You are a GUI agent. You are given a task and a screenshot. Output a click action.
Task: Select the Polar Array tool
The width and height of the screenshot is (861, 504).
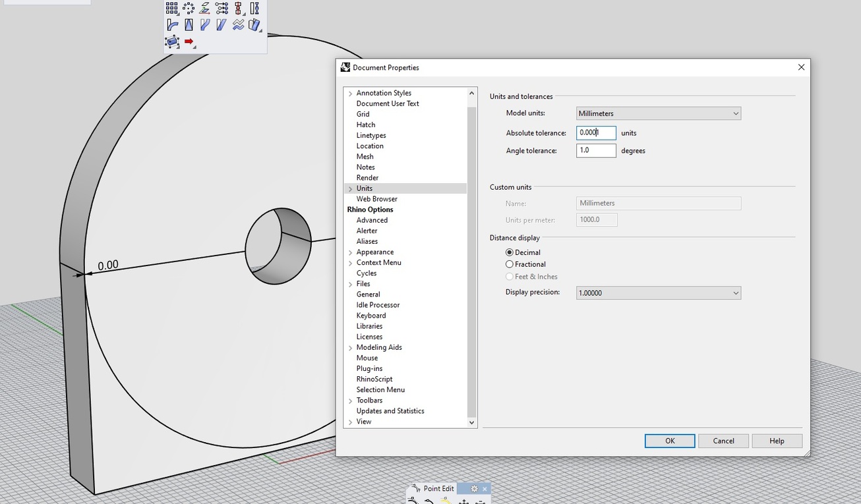[189, 9]
